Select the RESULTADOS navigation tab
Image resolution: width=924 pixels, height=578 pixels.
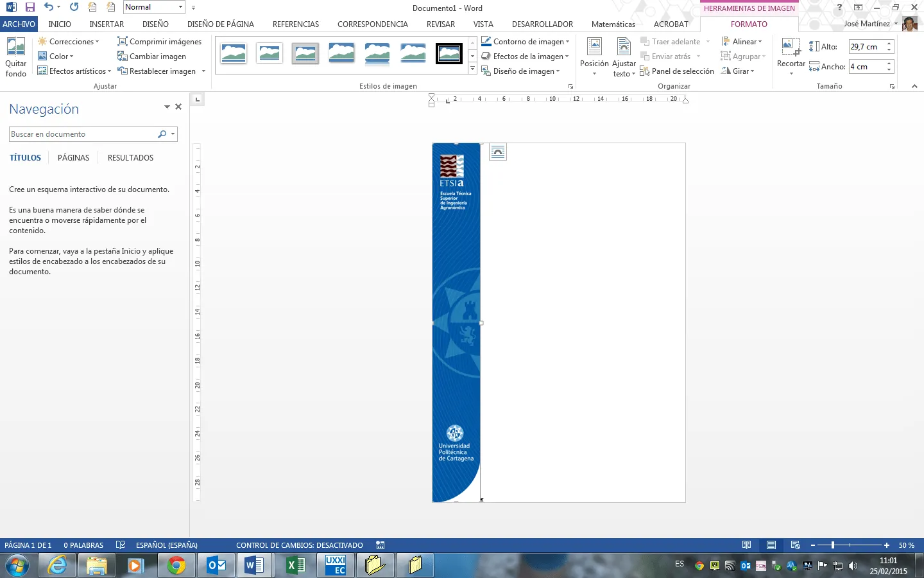[131, 157]
